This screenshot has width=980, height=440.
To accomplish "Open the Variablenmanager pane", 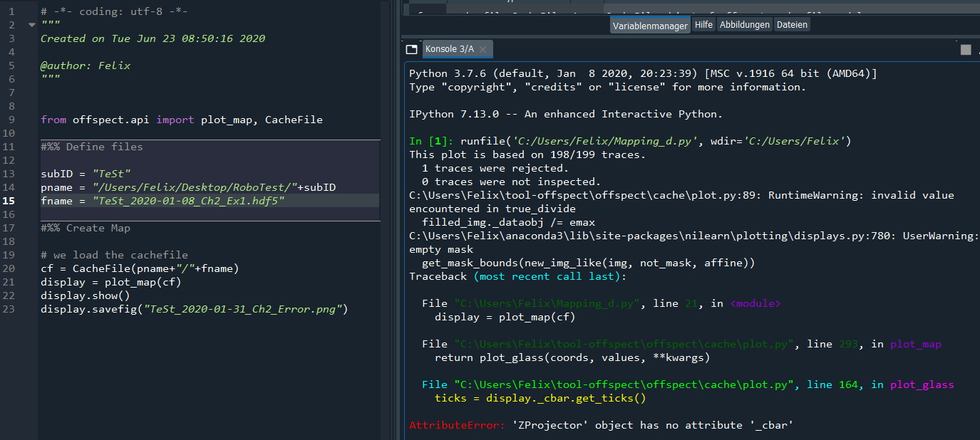I will (x=649, y=23).
